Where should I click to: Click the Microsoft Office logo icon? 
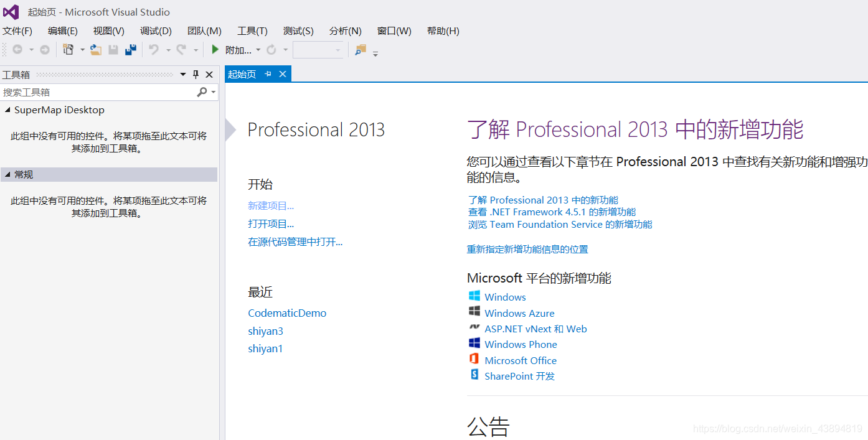pyautogui.click(x=474, y=359)
